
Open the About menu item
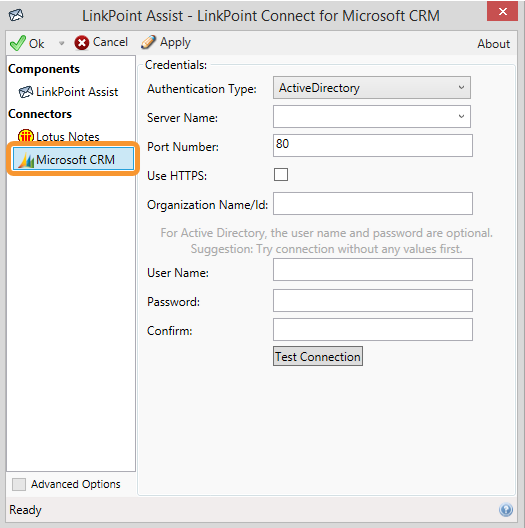tap(493, 44)
